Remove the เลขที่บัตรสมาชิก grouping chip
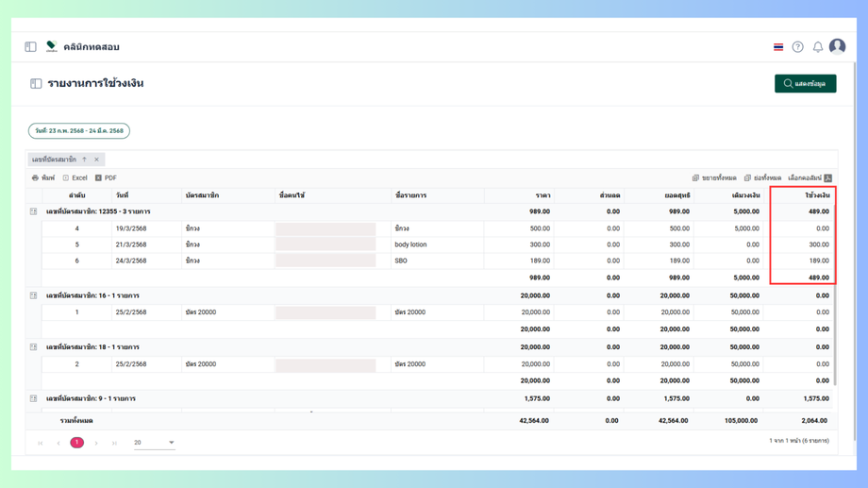Viewport: 868px width, 488px height. click(x=97, y=160)
